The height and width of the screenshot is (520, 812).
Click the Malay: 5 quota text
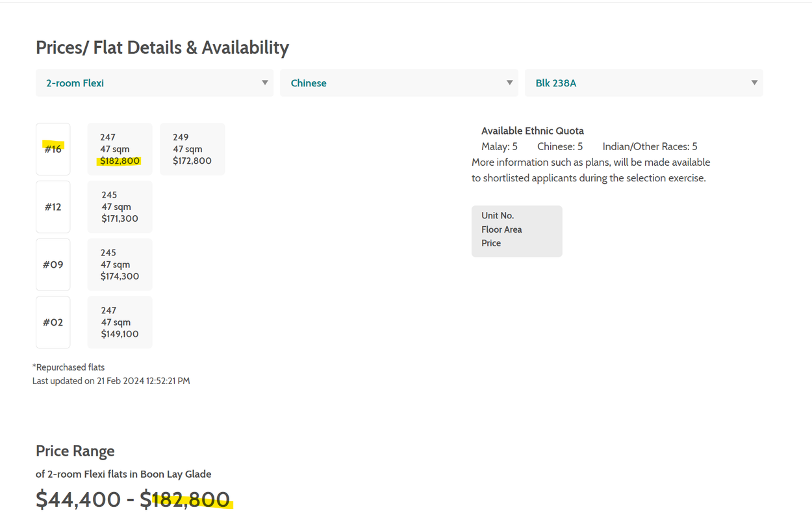pos(500,146)
